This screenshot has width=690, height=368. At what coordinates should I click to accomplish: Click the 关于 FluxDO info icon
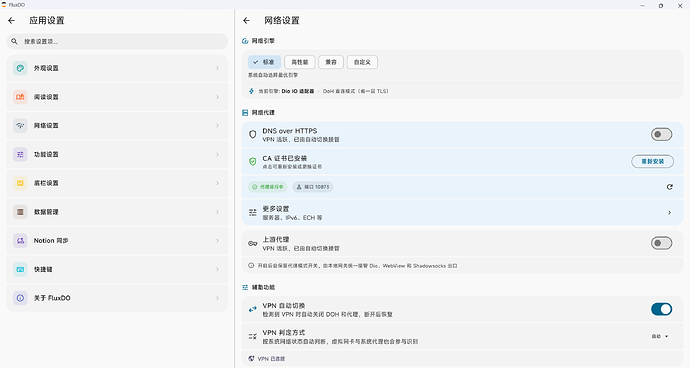pos(20,298)
